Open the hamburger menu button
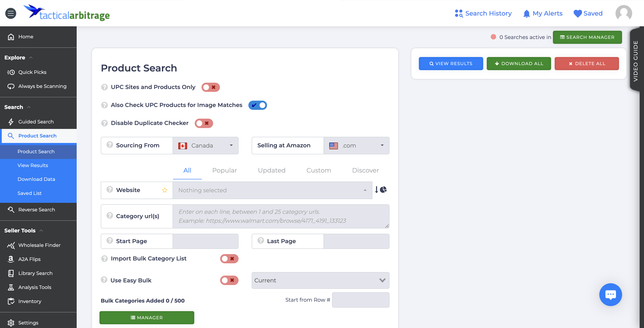Image resolution: width=644 pixels, height=328 pixels. [x=11, y=13]
